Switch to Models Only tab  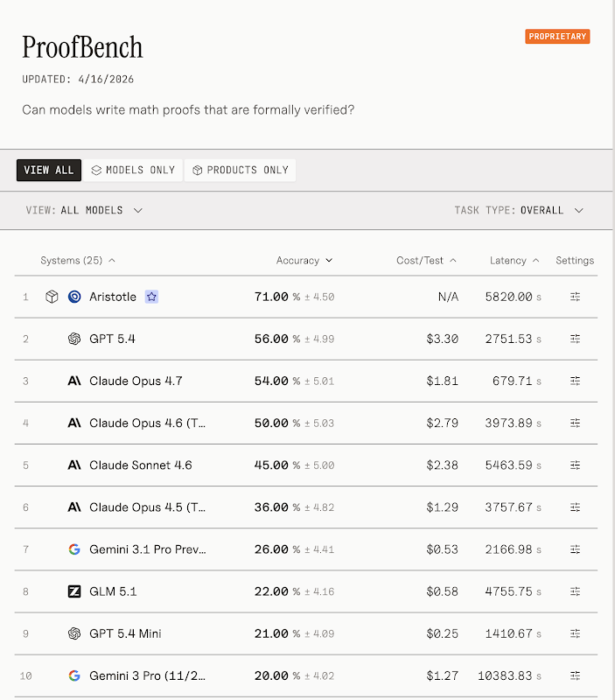pos(133,170)
